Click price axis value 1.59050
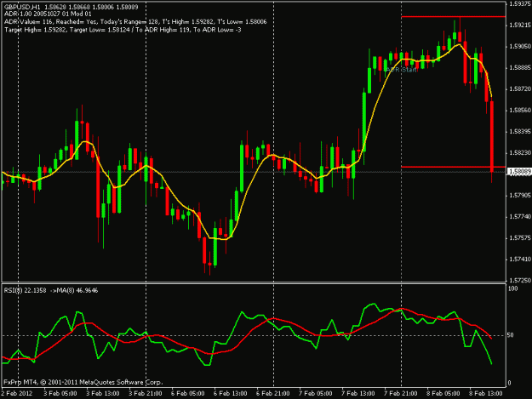 pos(520,47)
